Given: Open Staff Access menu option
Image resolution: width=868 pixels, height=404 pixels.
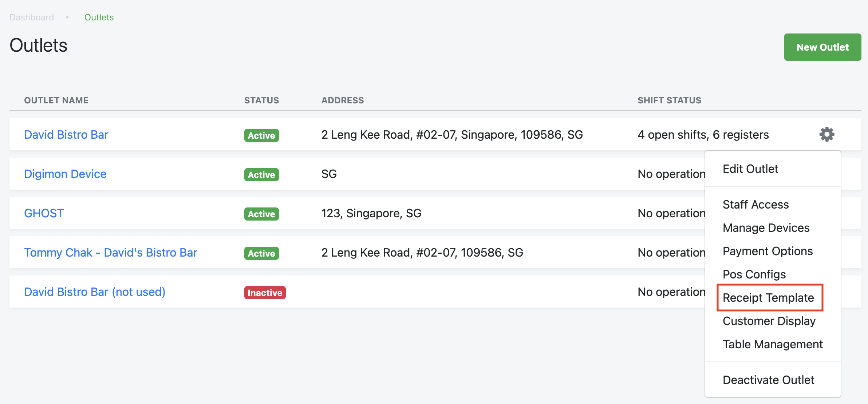Looking at the screenshot, I should coord(755,205).
